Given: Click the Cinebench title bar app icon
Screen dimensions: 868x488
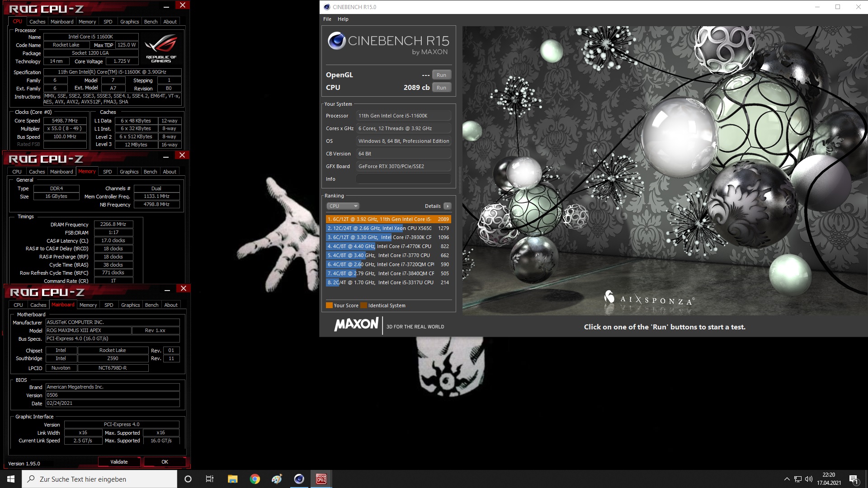Looking at the screenshot, I should tap(327, 7).
